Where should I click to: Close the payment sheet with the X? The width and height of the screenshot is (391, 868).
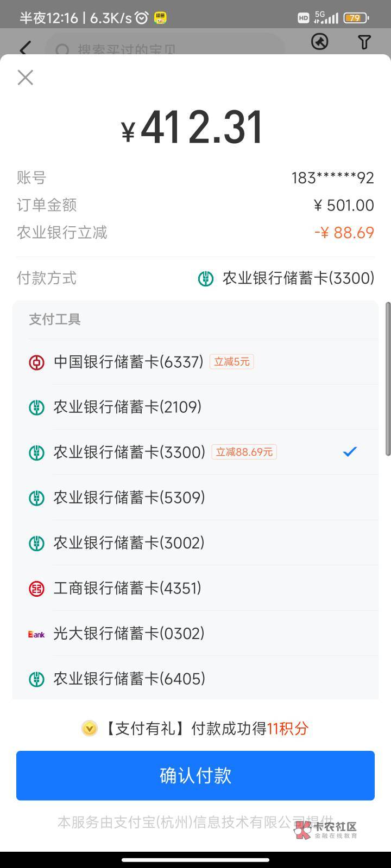click(26, 78)
